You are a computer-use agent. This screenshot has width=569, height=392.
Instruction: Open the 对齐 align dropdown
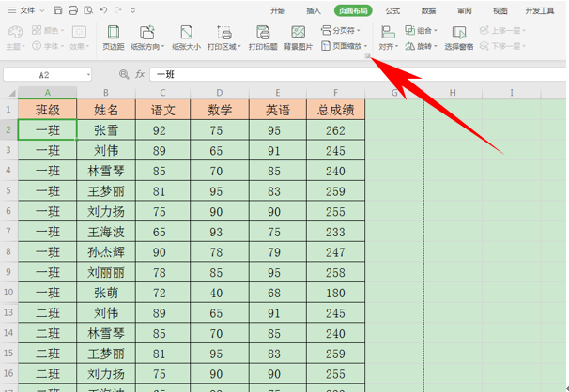click(x=389, y=38)
